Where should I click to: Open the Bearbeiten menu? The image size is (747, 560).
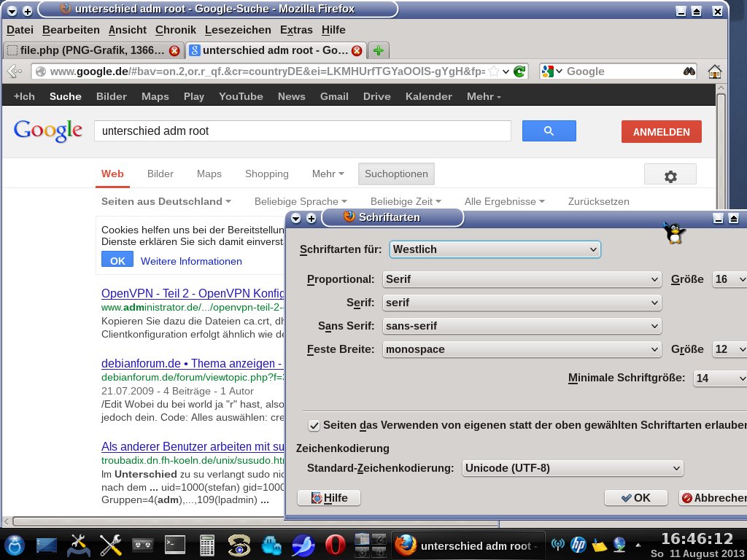71,30
